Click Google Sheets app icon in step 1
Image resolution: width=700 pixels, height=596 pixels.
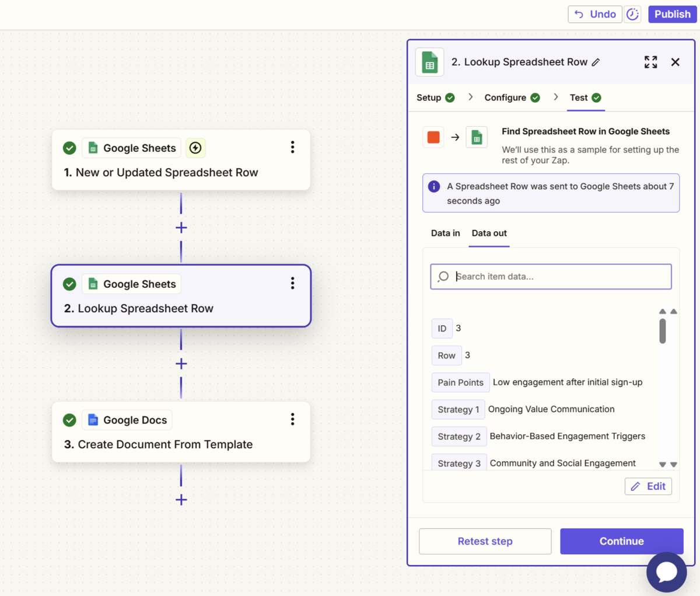pyautogui.click(x=93, y=148)
